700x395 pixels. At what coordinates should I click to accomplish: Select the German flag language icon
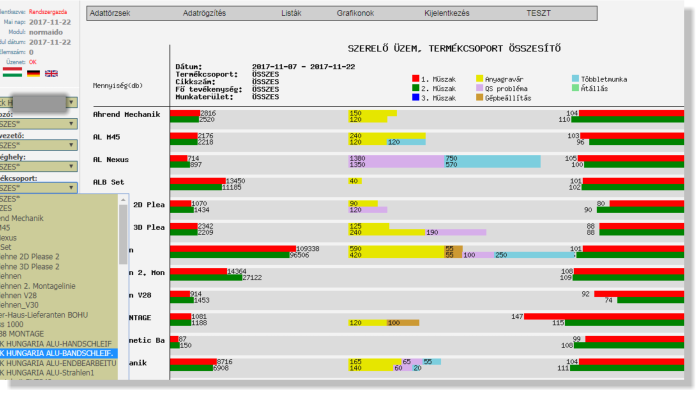click(x=33, y=73)
